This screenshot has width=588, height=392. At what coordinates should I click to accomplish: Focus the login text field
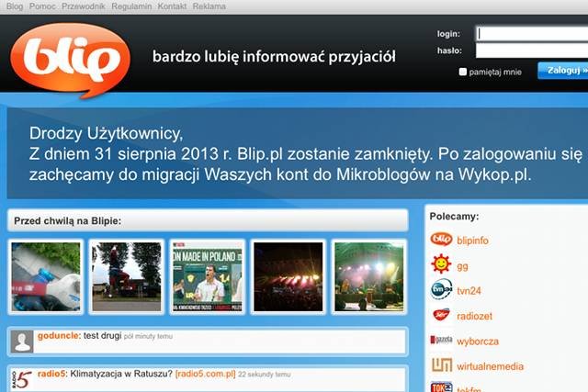pos(532,34)
